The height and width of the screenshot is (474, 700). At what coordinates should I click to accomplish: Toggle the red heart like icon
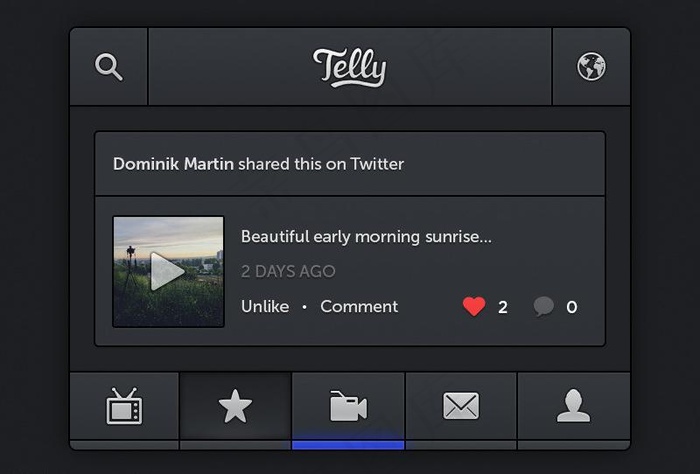(x=474, y=307)
